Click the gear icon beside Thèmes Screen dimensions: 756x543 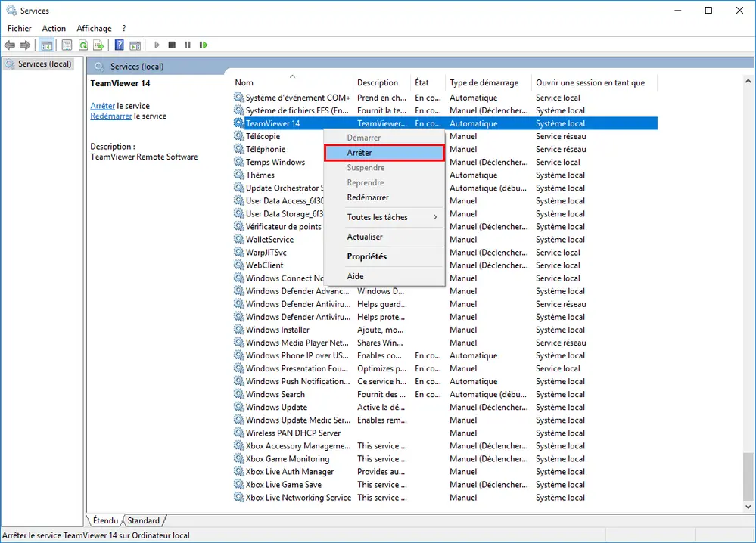[238, 175]
